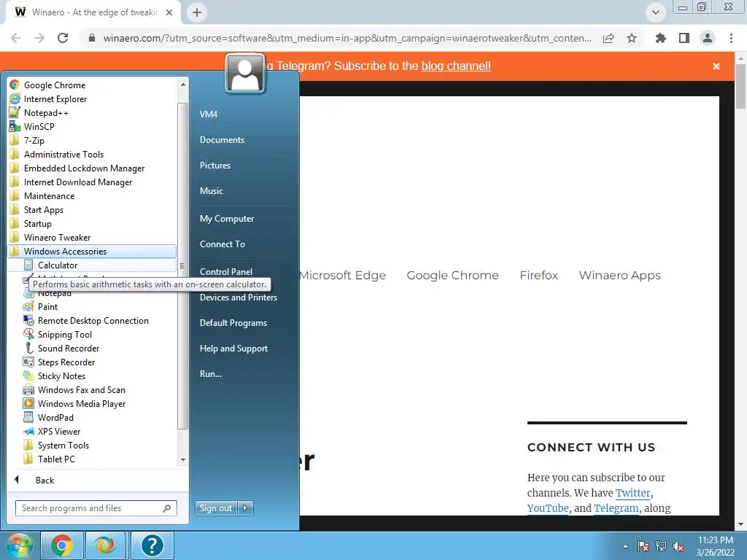747x560 pixels.
Task: Click the help question mark taskbar icon
Action: tap(152, 545)
